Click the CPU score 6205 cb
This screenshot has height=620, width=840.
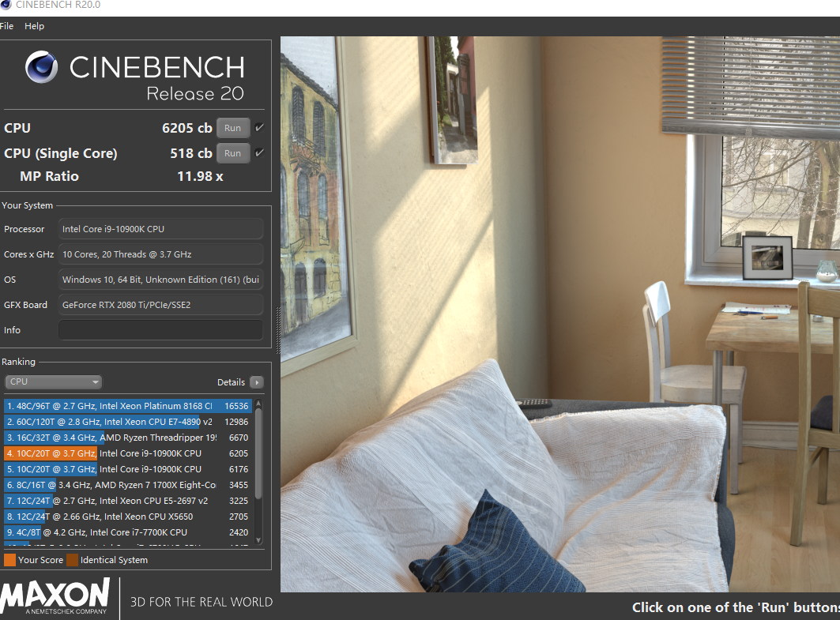pos(187,128)
